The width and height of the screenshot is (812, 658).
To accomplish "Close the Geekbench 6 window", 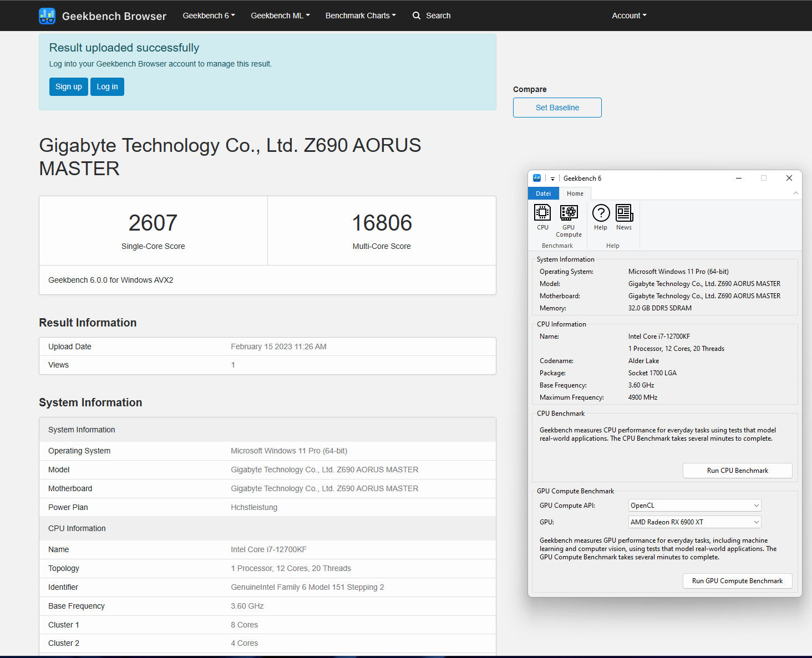I will click(x=789, y=178).
